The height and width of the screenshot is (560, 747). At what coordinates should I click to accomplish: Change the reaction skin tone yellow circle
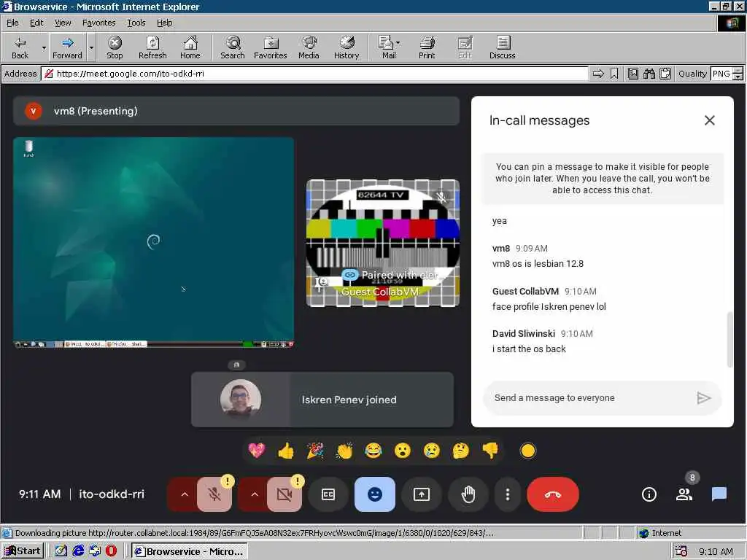[528, 451]
